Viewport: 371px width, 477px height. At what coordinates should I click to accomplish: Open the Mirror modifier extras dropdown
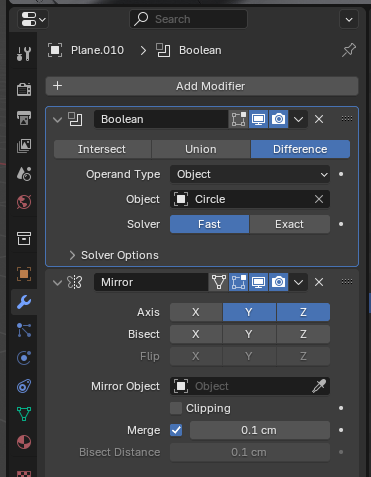[x=298, y=282]
